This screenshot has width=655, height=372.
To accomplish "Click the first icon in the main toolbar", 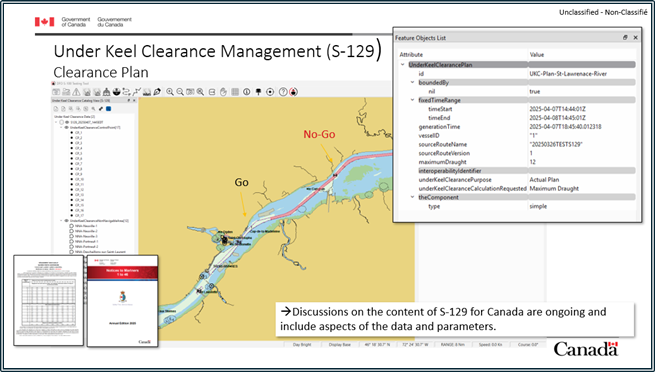I will tap(56, 92).
